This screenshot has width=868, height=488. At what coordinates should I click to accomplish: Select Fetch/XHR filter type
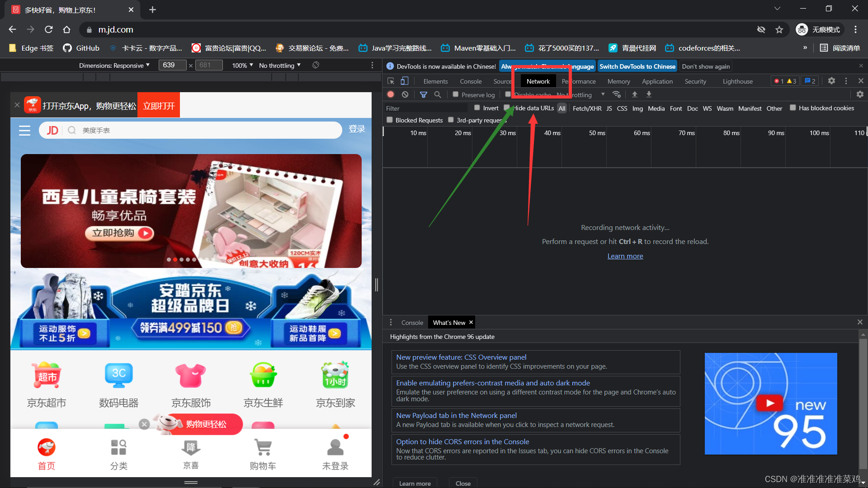[x=587, y=108]
